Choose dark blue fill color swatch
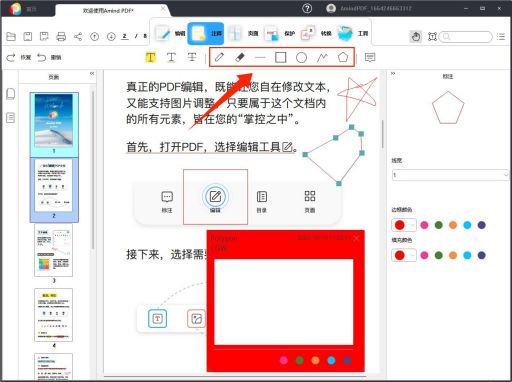The width and height of the screenshot is (512, 382). [482, 255]
